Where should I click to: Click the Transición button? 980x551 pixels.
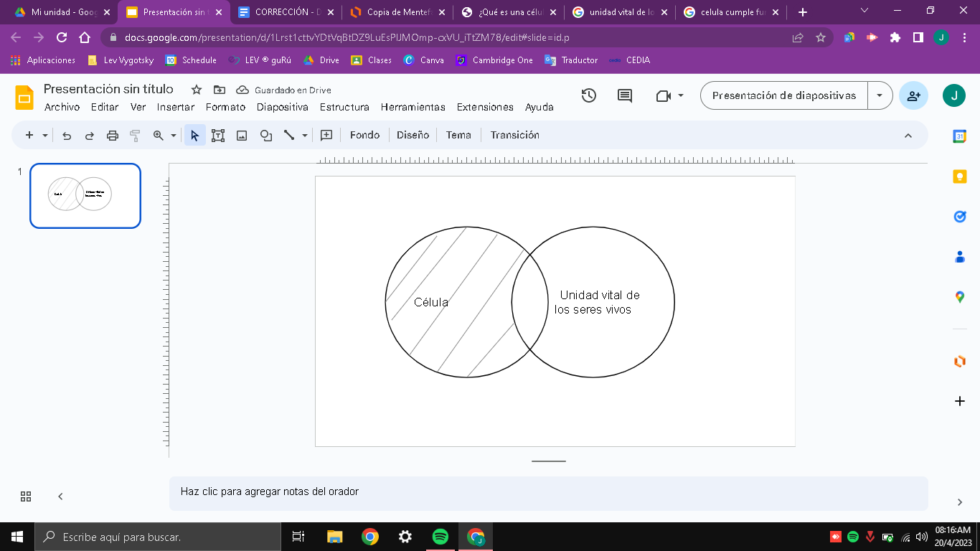click(514, 135)
